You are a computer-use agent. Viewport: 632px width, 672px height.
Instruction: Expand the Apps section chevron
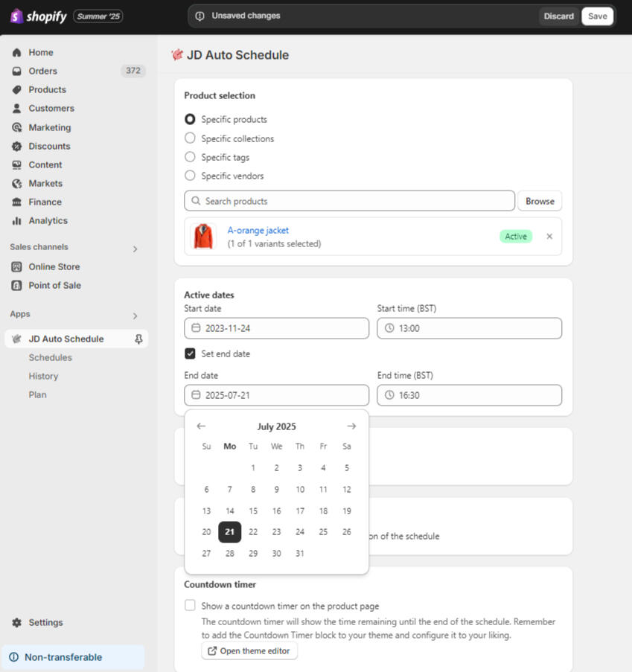tap(135, 316)
